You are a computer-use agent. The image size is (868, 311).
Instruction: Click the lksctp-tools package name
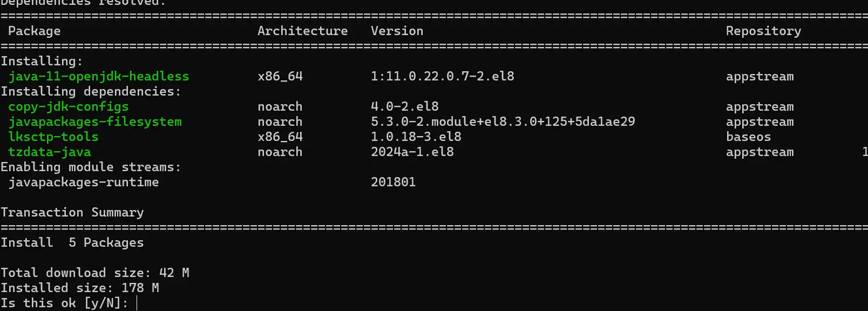[x=53, y=137]
